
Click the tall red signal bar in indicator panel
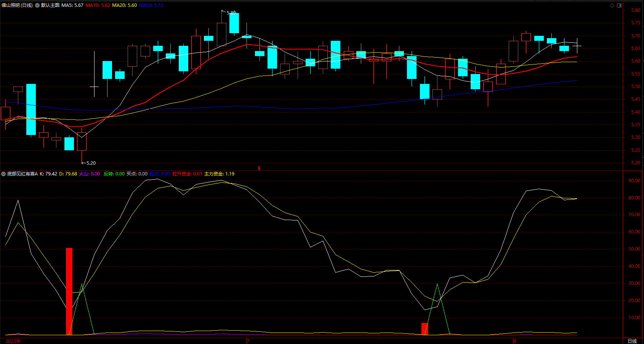pos(69,291)
